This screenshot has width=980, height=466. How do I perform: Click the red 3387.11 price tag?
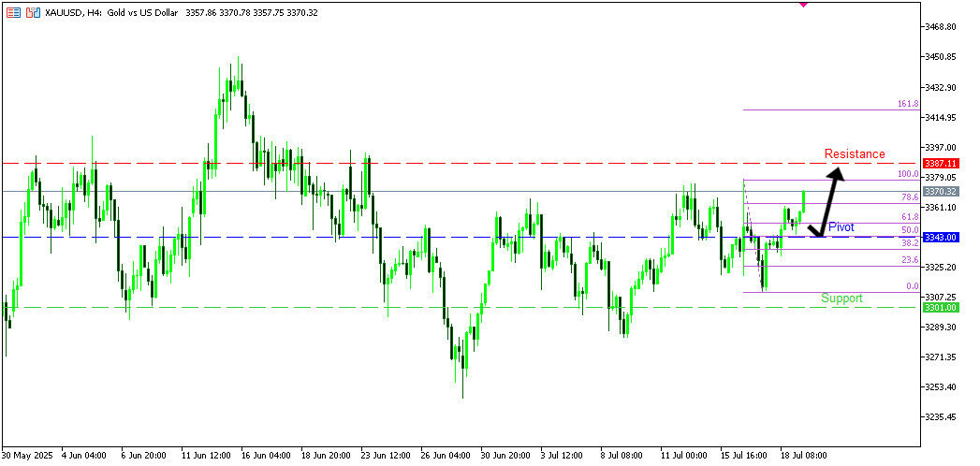(x=940, y=163)
